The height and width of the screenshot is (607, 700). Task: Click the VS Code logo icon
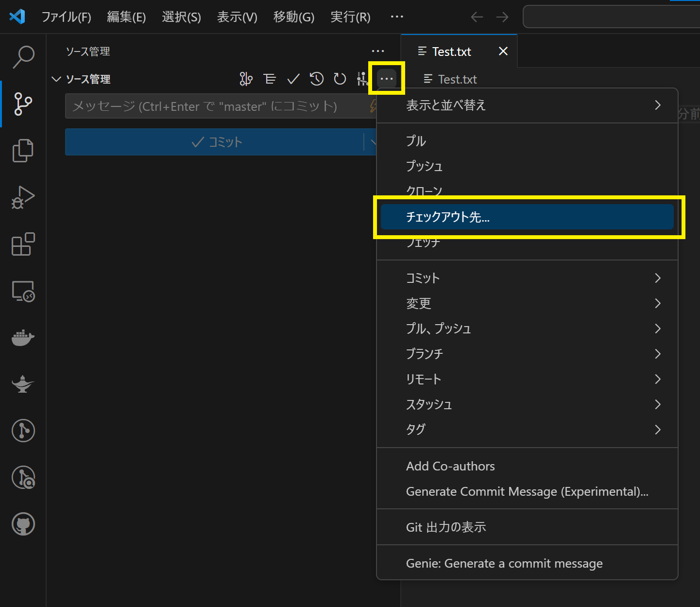coord(17,17)
